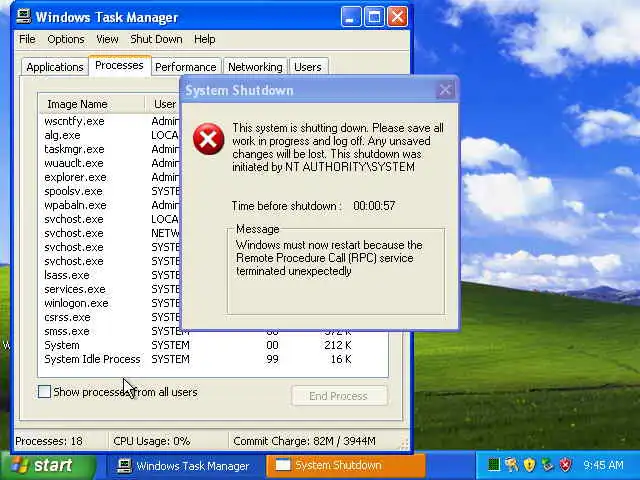
Task: Select the lsass.exe process row
Action: point(111,275)
